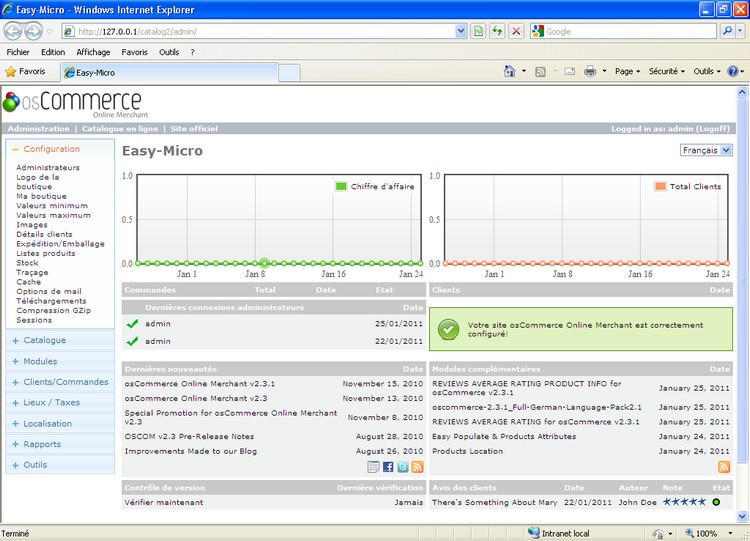Image resolution: width=750 pixels, height=541 pixels.
Task: Click the Zoom level 100% magnifier in status bar
Action: pos(690,533)
